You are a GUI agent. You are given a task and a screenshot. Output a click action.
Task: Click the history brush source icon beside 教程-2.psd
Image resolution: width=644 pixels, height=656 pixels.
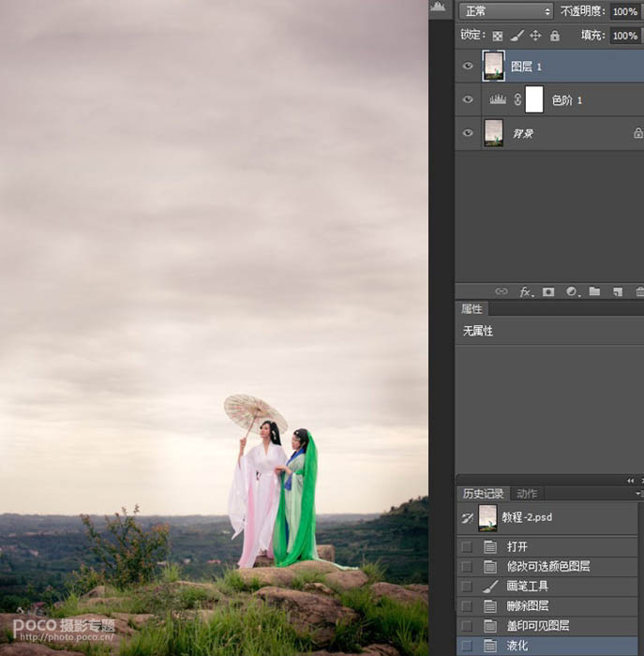tap(468, 518)
